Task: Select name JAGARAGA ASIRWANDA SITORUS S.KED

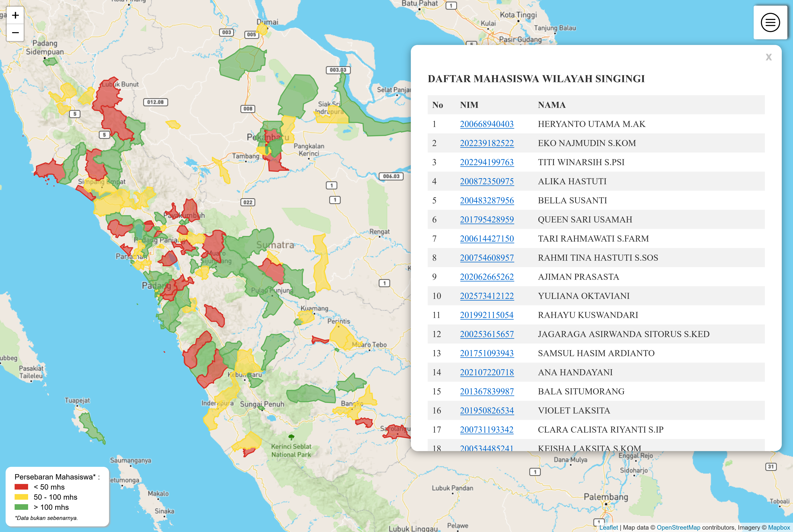Action: click(x=624, y=334)
